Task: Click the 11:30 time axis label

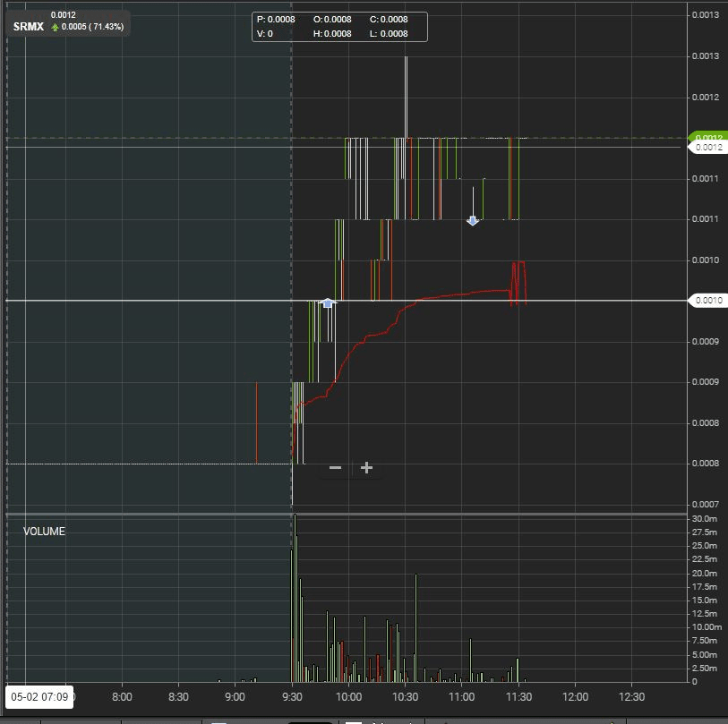Action: [x=518, y=697]
